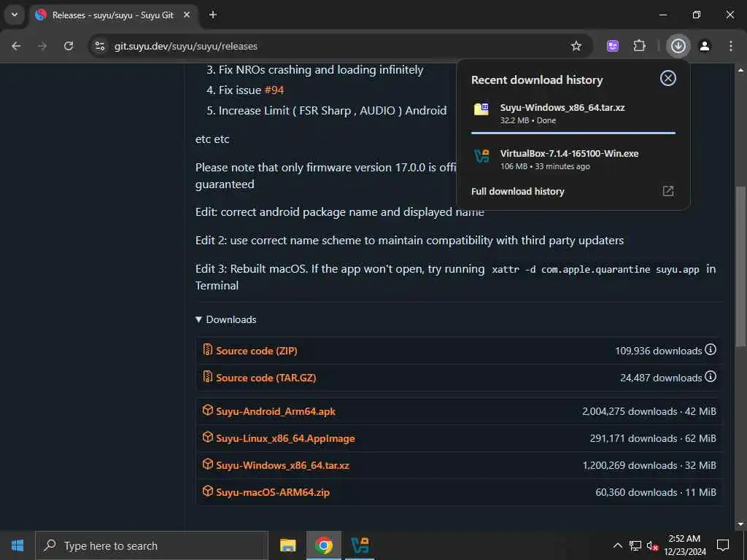Open the Chrome profile avatar
This screenshot has width=747, height=560.
point(705,46)
